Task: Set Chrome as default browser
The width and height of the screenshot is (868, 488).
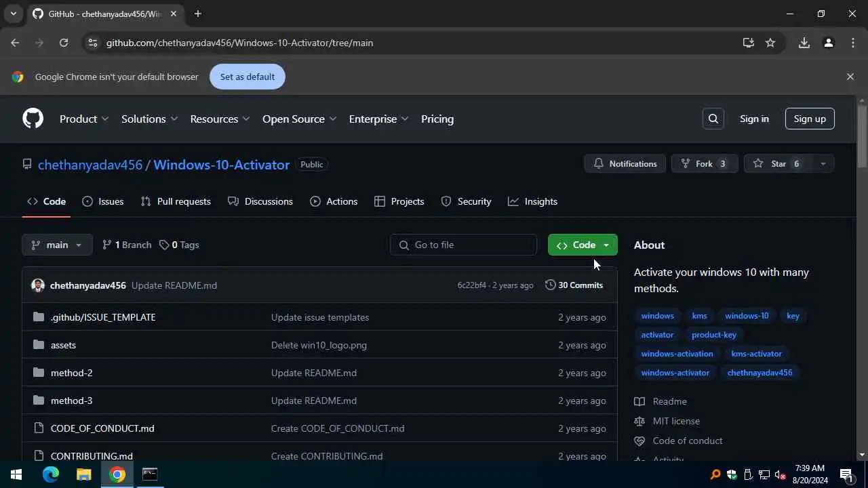Action: pos(248,77)
